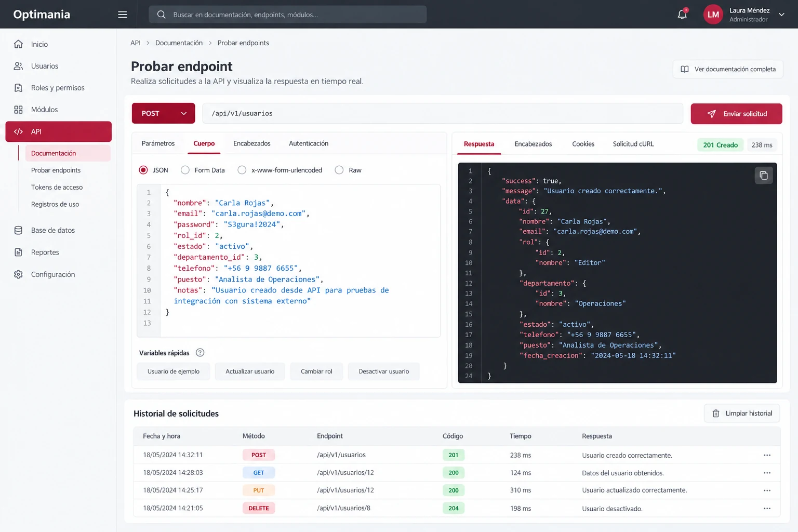Switch to the Cookies response tab
798x532 pixels.
[x=583, y=144]
